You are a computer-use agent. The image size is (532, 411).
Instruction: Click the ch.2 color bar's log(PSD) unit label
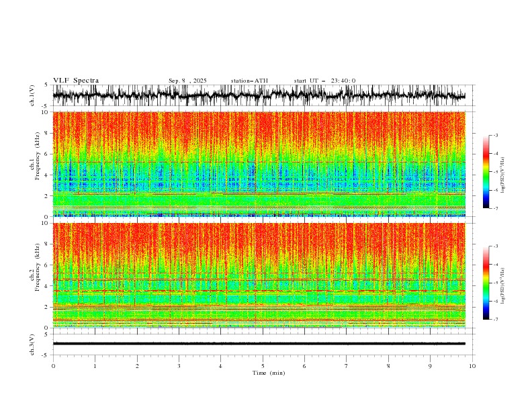tap(503, 285)
